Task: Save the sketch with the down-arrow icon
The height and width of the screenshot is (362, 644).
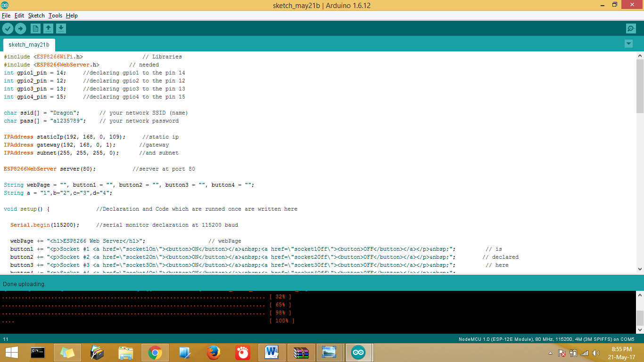Action: (61, 29)
